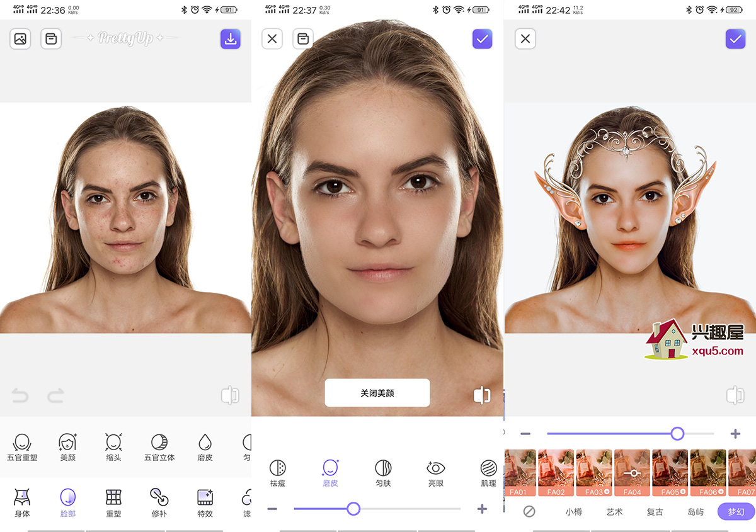
Task: Open the 五官重塑 face reshape tool
Action: tap(22, 447)
